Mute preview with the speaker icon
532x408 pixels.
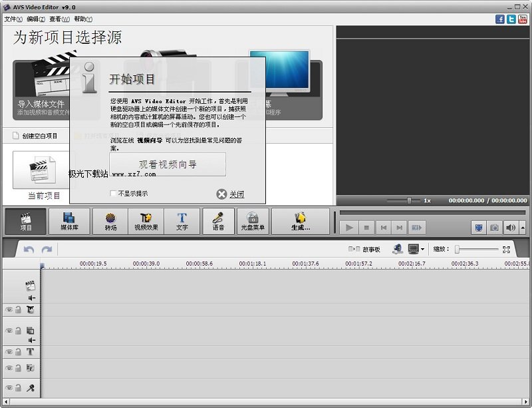tap(510, 228)
